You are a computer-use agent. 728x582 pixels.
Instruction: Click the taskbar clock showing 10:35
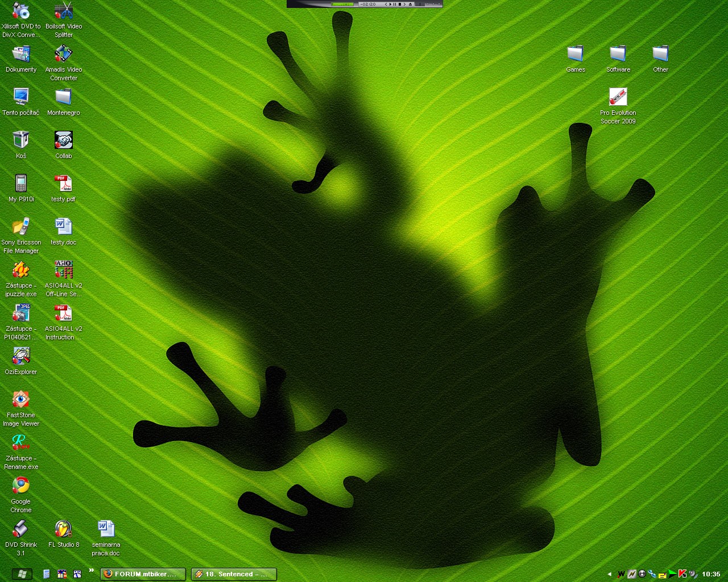pos(711,574)
